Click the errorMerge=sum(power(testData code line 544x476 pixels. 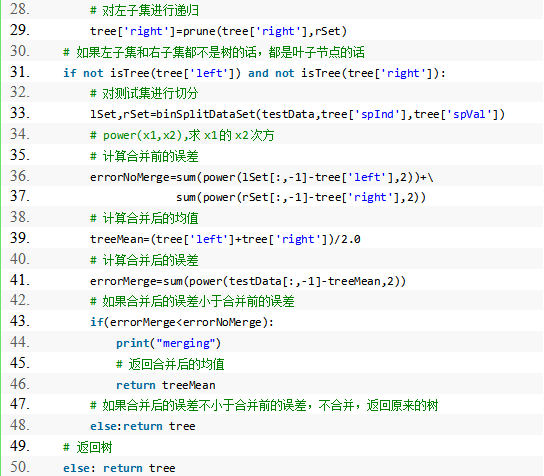click(248, 281)
